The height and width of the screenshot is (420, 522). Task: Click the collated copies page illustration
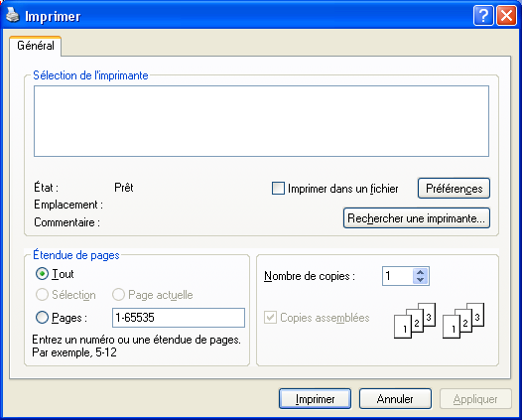tap(439, 321)
